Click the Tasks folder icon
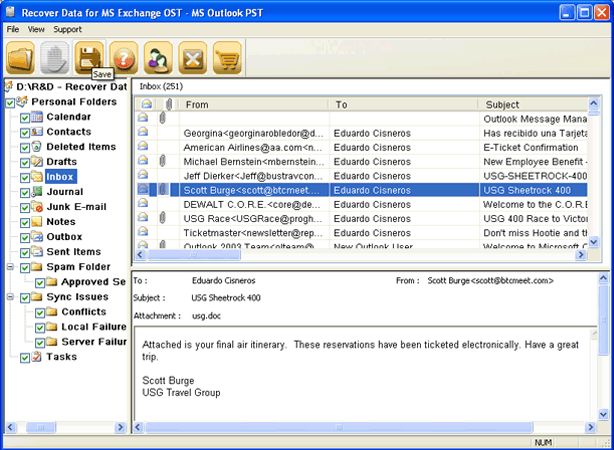This screenshot has width=614, height=450. [x=37, y=356]
